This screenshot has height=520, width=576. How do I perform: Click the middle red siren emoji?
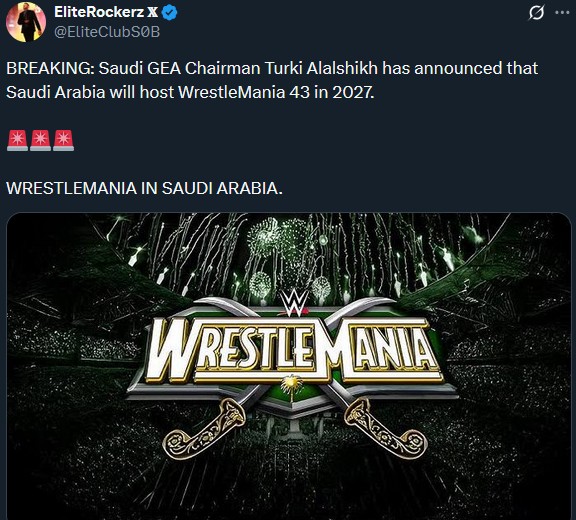point(40,140)
